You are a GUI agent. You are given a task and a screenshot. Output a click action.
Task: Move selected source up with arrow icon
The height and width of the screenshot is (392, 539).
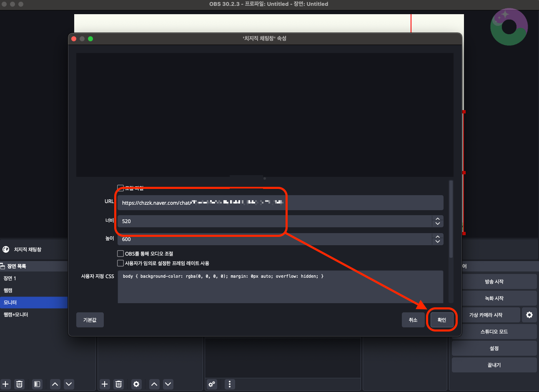coord(154,384)
